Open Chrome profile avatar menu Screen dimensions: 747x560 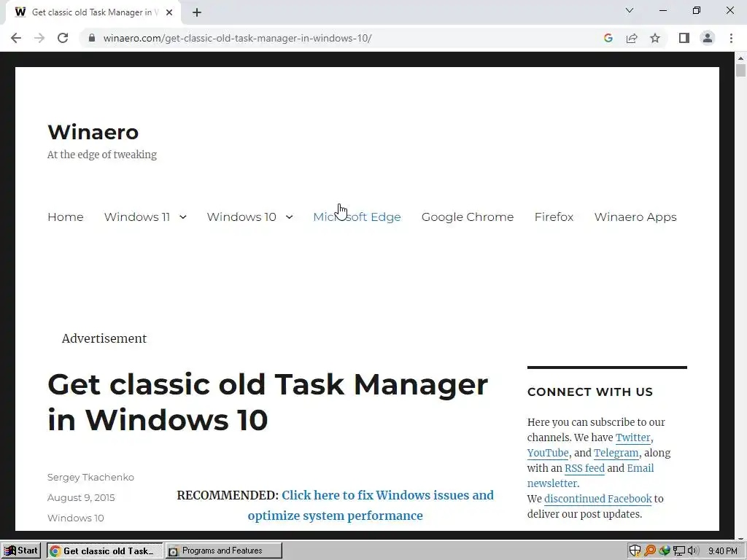[708, 38]
